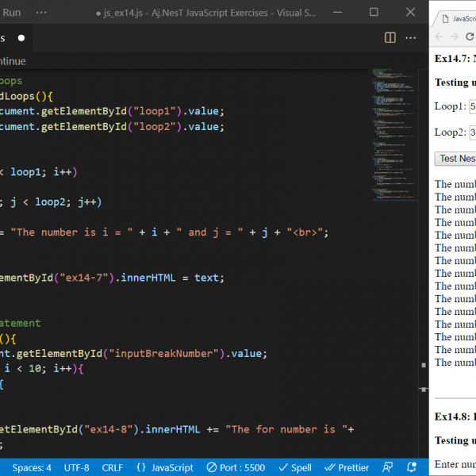
Task: Change indentation via Spaces: 4
Action: (32, 467)
